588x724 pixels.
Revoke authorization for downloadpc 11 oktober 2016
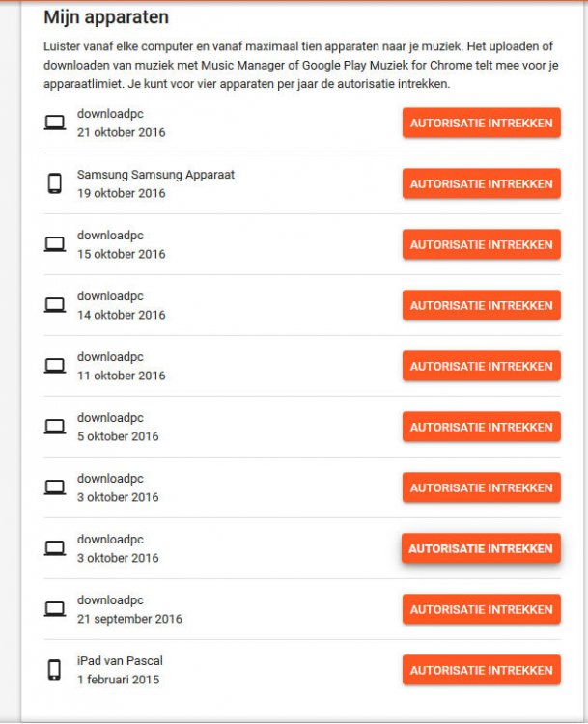point(481,366)
